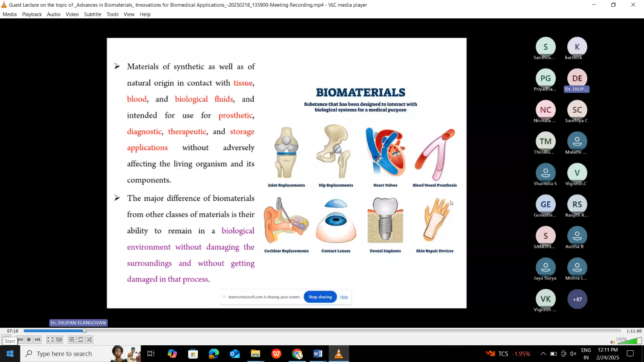Open extended settings equalizer icon
This screenshot has width=644, height=362.
tap(59, 340)
